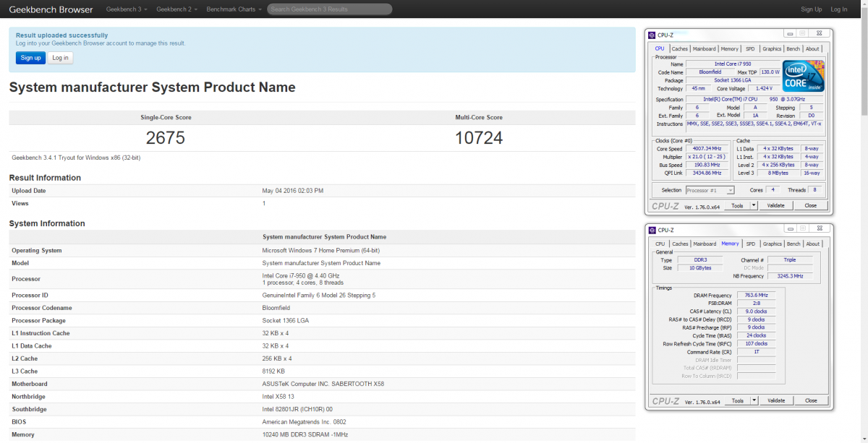The image size is (868, 443).
Task: Click the Close button in the Memory-tab CPU-Z window
Action: coord(811,400)
